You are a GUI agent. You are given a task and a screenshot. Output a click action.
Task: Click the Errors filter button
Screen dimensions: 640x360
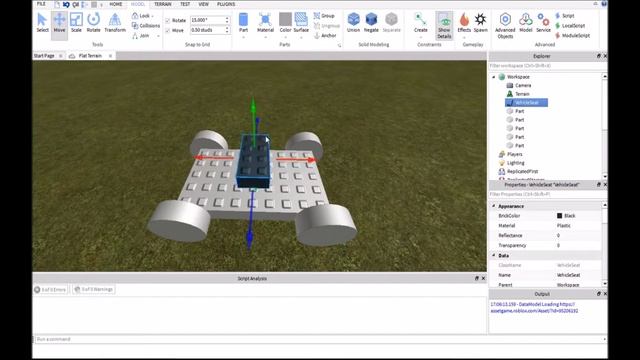click(x=50, y=289)
